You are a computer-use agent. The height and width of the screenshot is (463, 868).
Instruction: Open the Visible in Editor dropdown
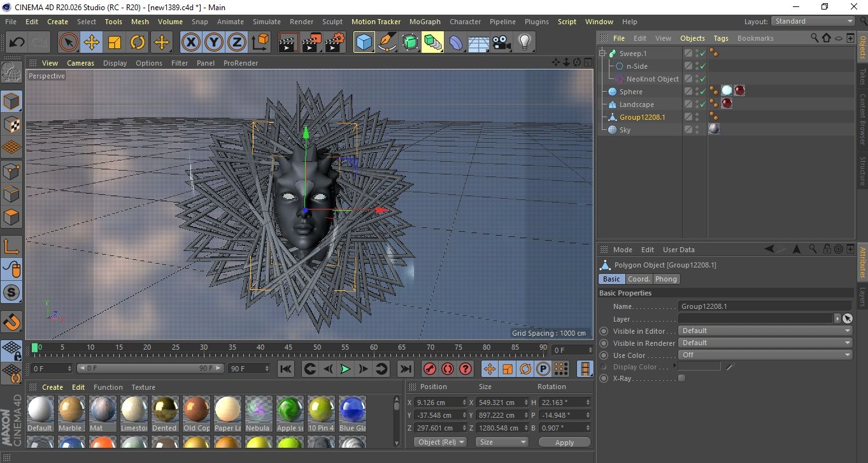(765, 331)
